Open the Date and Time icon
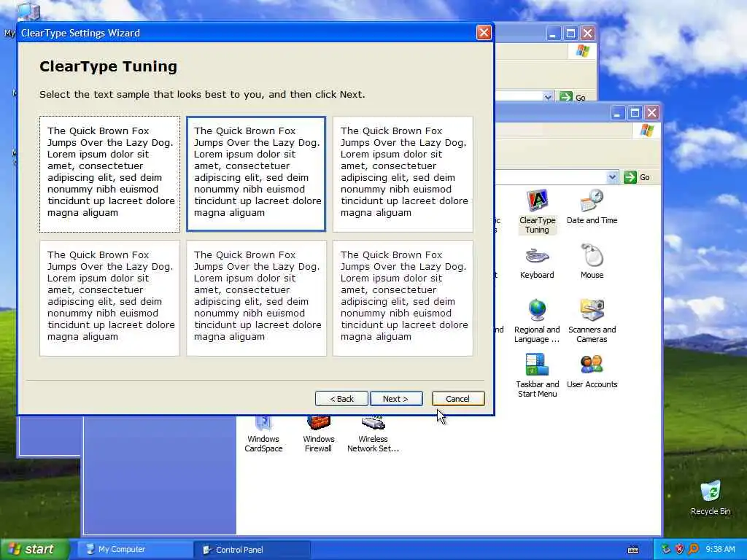The height and width of the screenshot is (560, 747). [592, 206]
